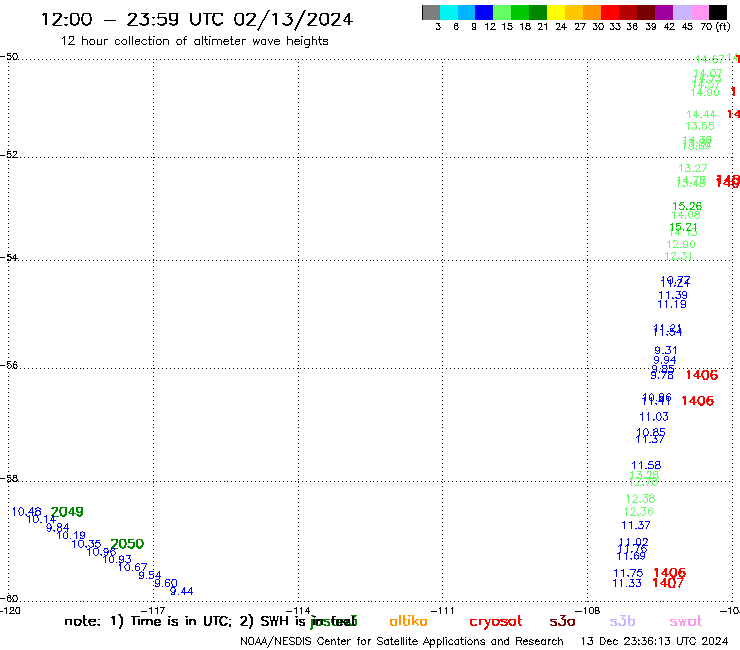This screenshot has height=650, width=740.
Task: Click the purple 42 ft legend swatch
Action: tap(664, 12)
